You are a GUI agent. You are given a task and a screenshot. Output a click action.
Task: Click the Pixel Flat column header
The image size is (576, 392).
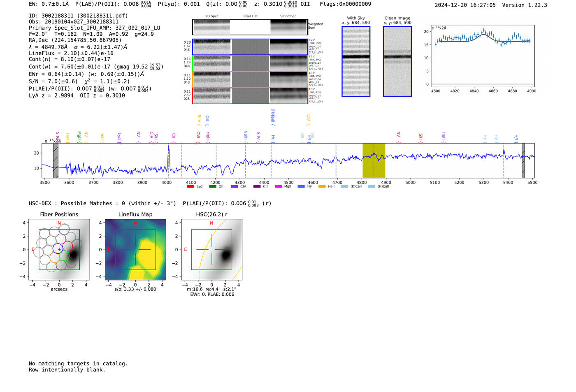tap(250, 16)
